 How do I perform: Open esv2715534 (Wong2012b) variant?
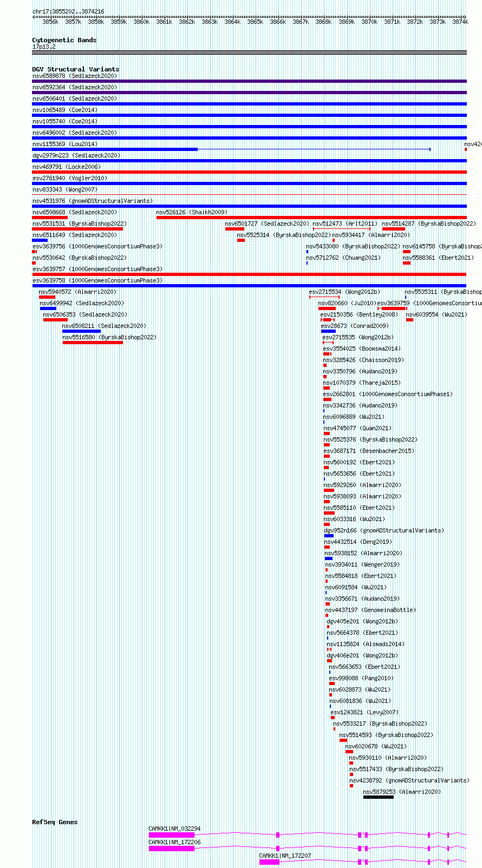(x=344, y=292)
